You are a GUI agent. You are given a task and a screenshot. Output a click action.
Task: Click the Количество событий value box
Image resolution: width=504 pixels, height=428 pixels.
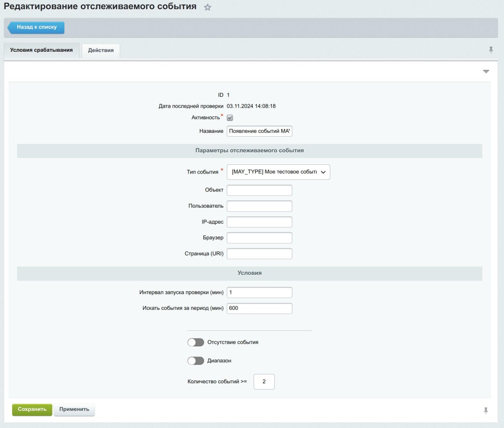(264, 381)
